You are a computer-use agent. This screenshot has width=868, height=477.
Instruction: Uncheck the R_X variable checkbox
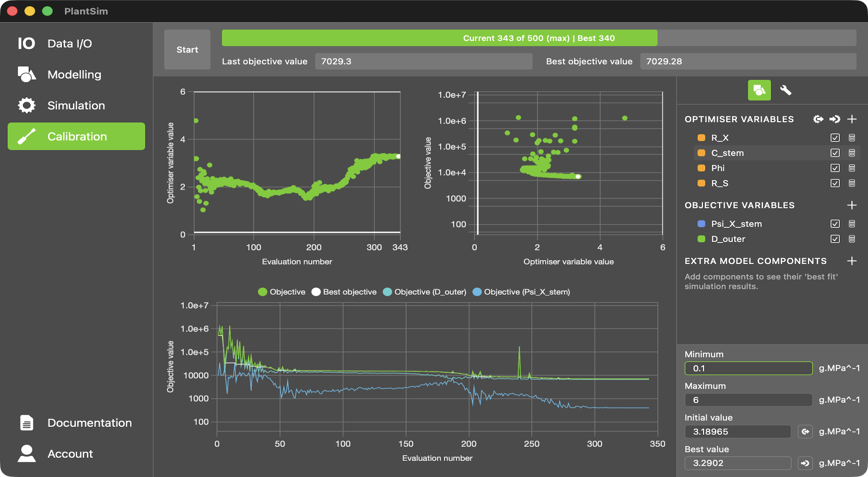click(x=835, y=137)
